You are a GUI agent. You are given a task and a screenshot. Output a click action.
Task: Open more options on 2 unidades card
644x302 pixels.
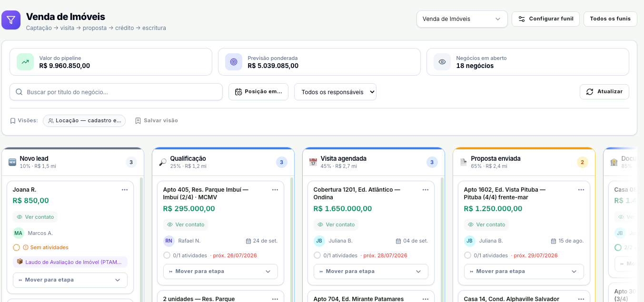[275, 299]
